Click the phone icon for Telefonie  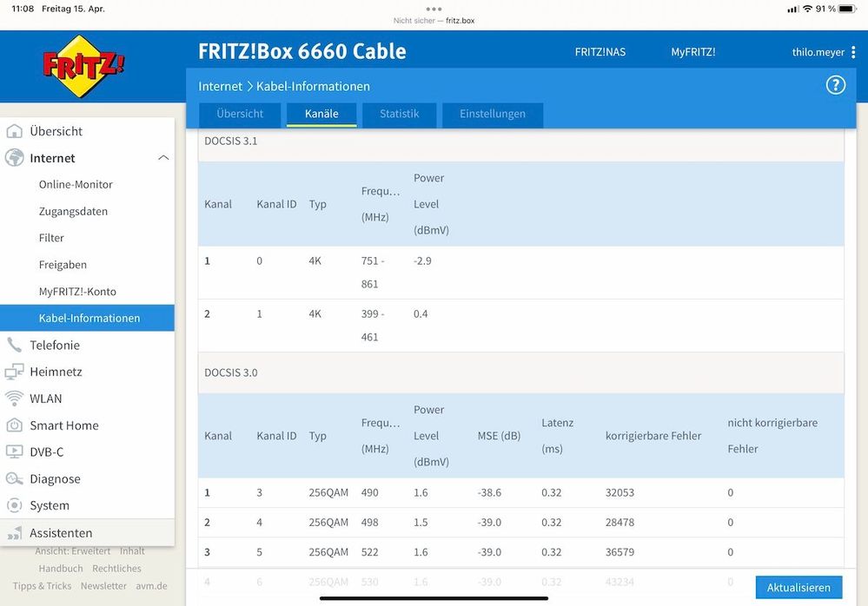pos(15,345)
